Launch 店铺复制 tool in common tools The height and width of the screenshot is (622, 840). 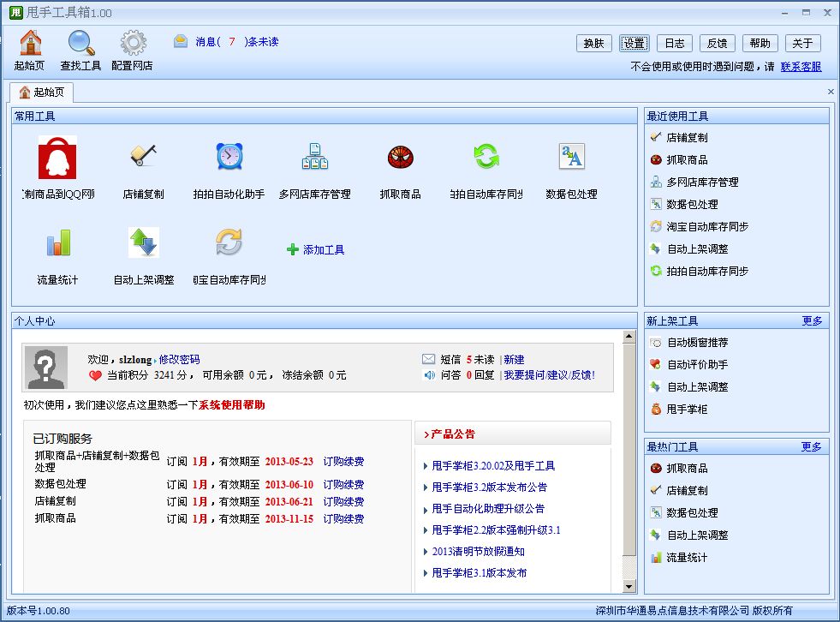pos(143,156)
